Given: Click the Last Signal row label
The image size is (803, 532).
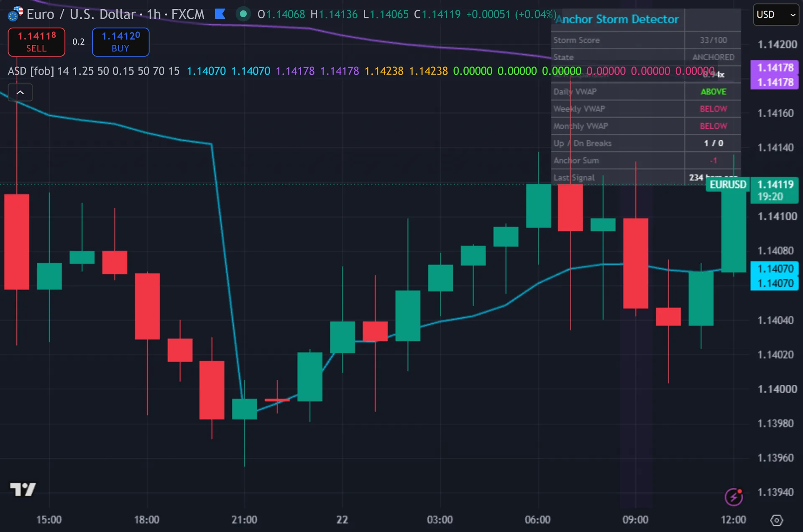Looking at the screenshot, I should 574,177.
